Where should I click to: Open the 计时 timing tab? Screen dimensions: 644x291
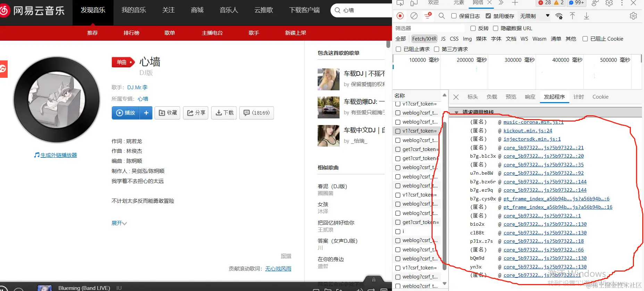click(x=578, y=97)
